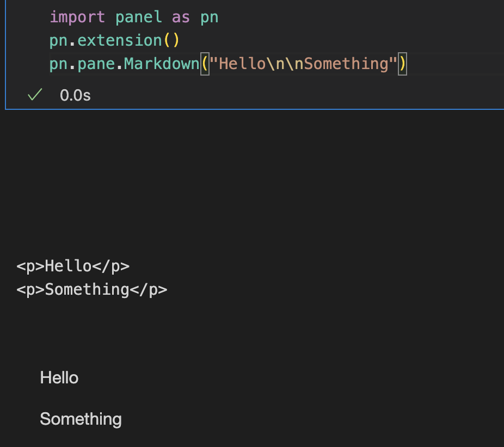Click the active cell's blue left border
The width and height of the screenshot is (504, 447).
pyautogui.click(x=5, y=54)
